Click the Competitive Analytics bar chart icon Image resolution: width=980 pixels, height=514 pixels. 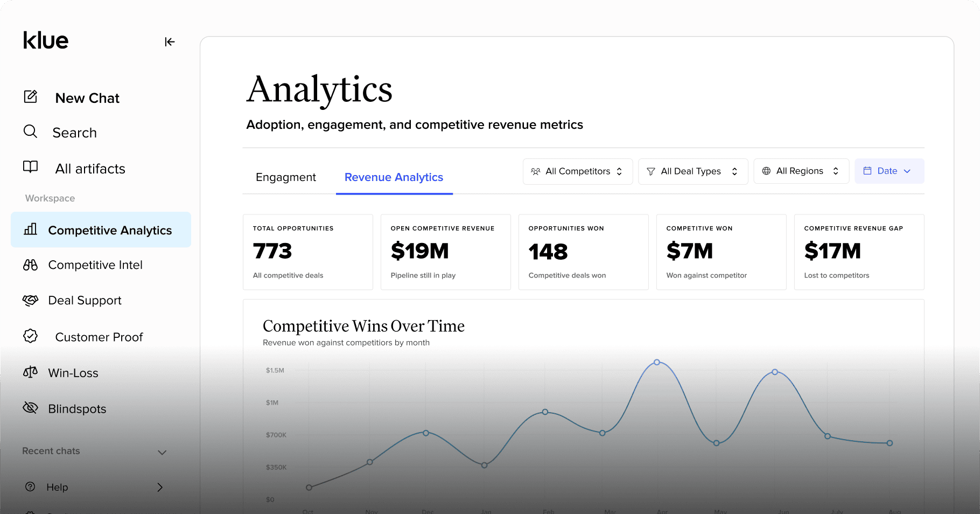31,230
